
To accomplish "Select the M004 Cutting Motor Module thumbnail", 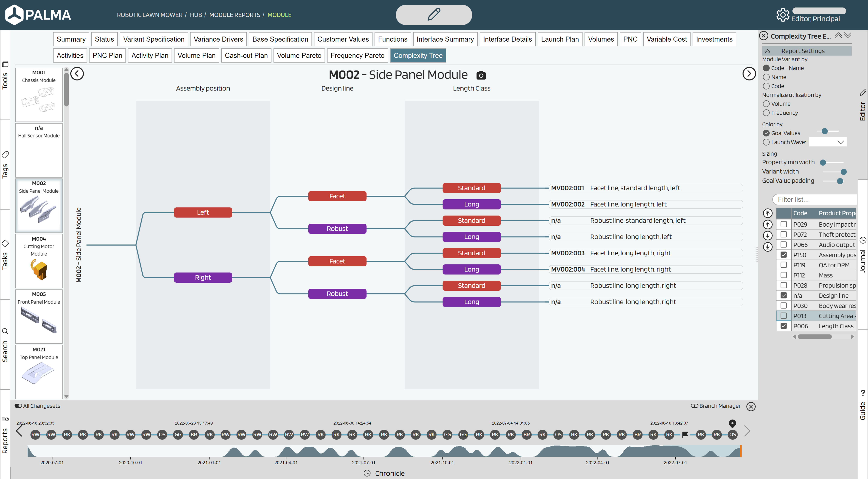I will pyautogui.click(x=39, y=261).
